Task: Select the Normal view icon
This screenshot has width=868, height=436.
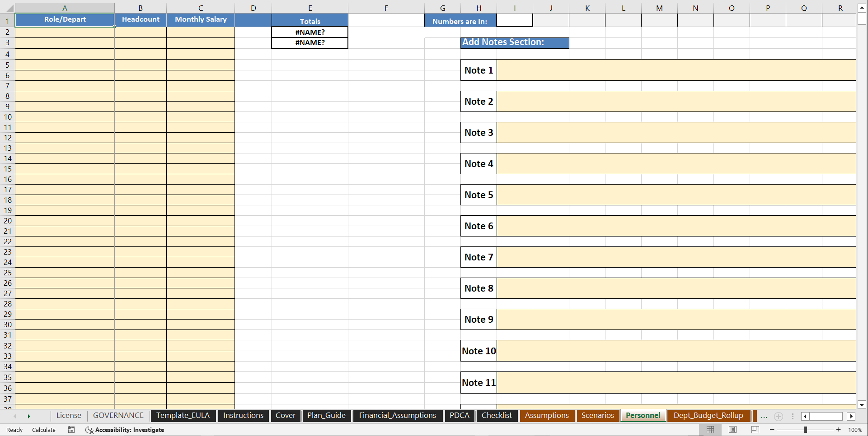Action: 710,430
